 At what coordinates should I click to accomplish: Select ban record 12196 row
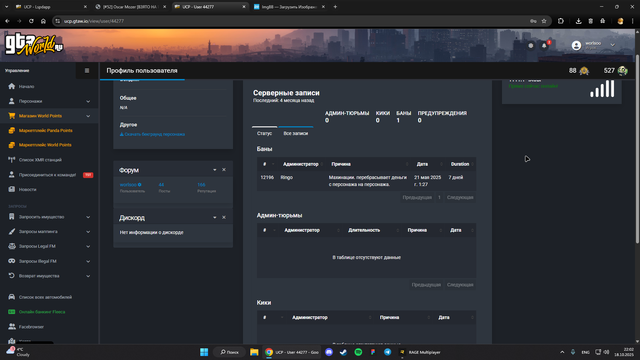tap(366, 181)
